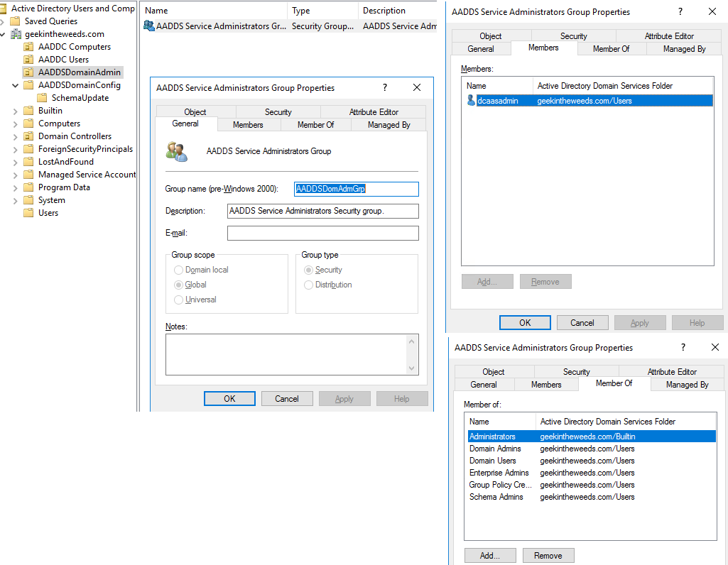Image resolution: width=728 pixels, height=565 pixels.
Task: Choose the Distribution group type option
Action: tap(308, 285)
